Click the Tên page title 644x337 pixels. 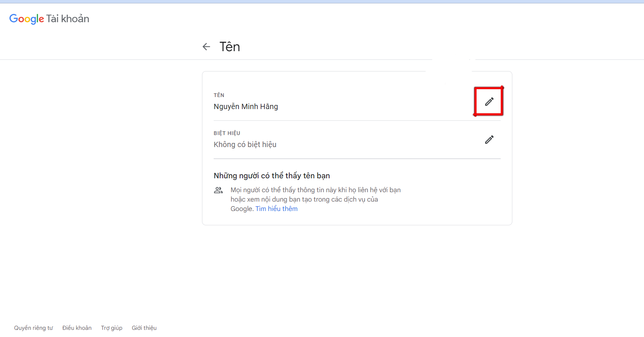coord(229,47)
